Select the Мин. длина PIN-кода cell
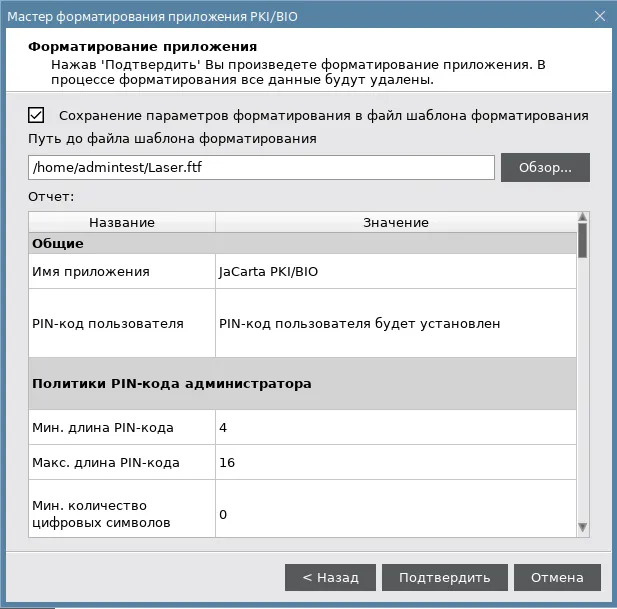617x609 pixels. [x=122, y=427]
